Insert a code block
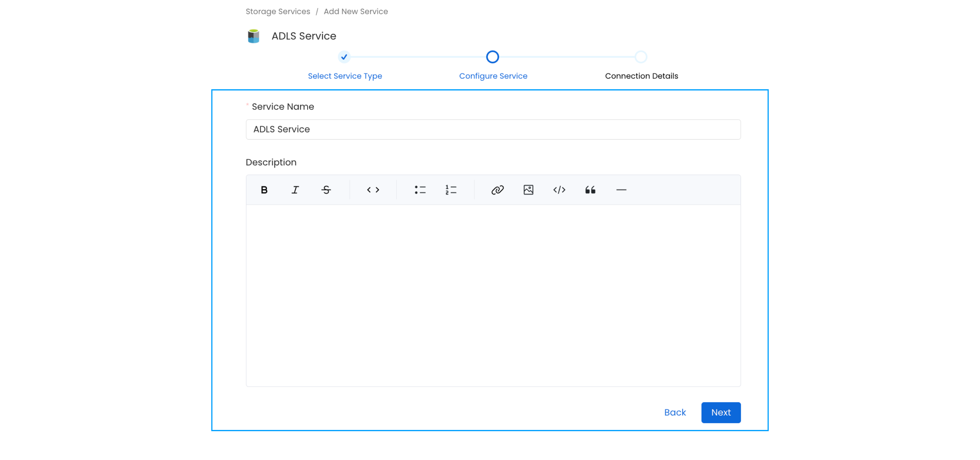This screenshot has width=980, height=460. point(559,190)
